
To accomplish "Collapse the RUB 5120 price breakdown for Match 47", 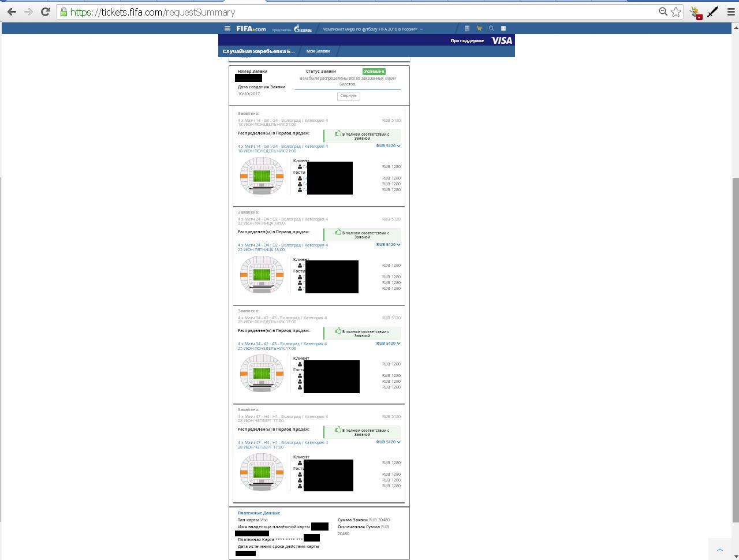I will click(389, 442).
